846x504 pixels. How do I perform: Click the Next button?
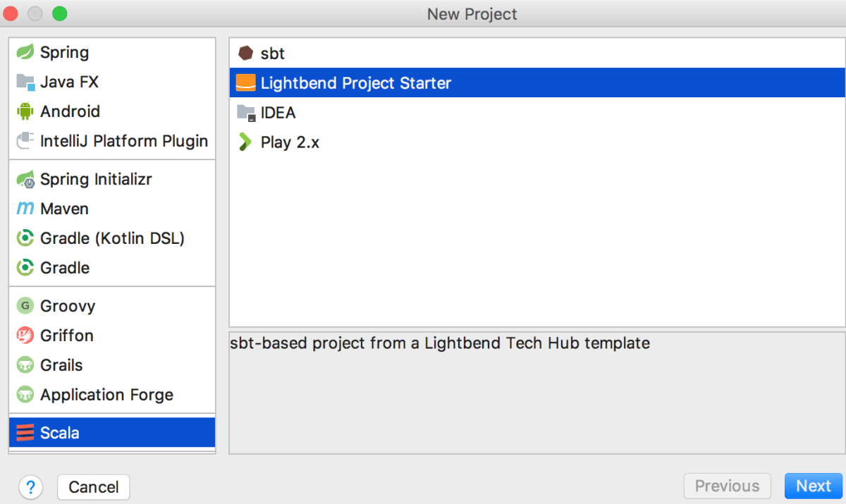coord(813,486)
